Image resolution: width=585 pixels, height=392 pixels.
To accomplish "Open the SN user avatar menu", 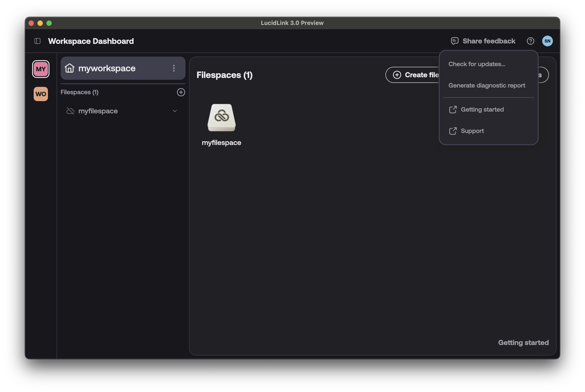I will click(547, 41).
